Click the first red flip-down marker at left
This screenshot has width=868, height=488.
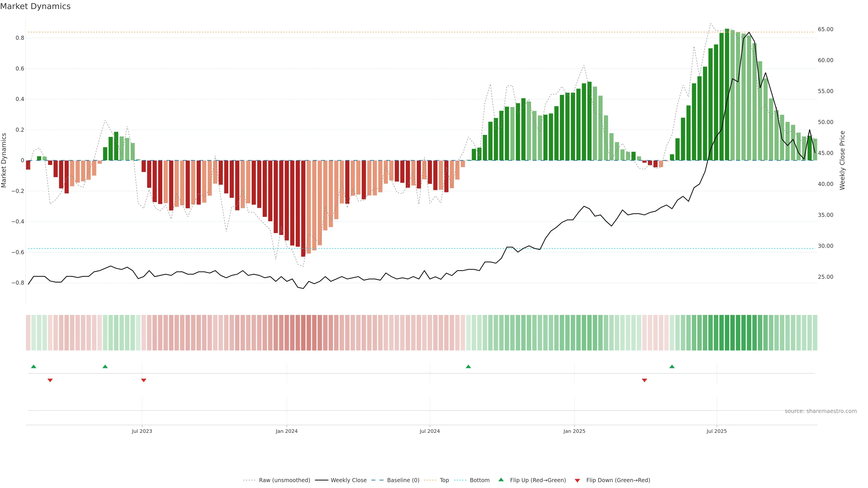[50, 380]
